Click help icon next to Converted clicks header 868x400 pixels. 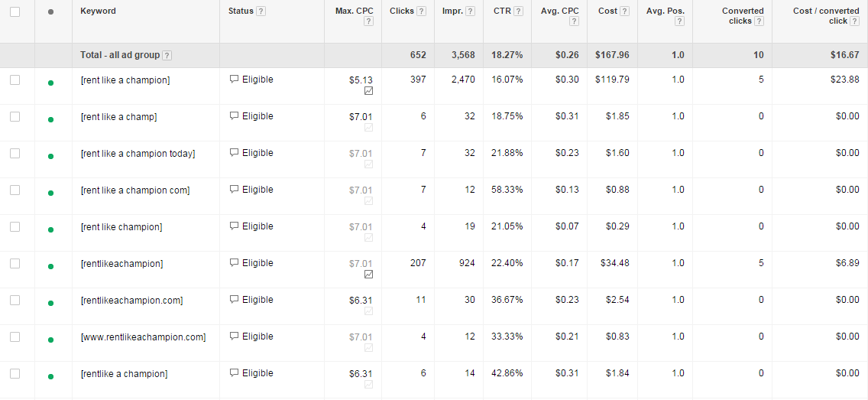(759, 21)
